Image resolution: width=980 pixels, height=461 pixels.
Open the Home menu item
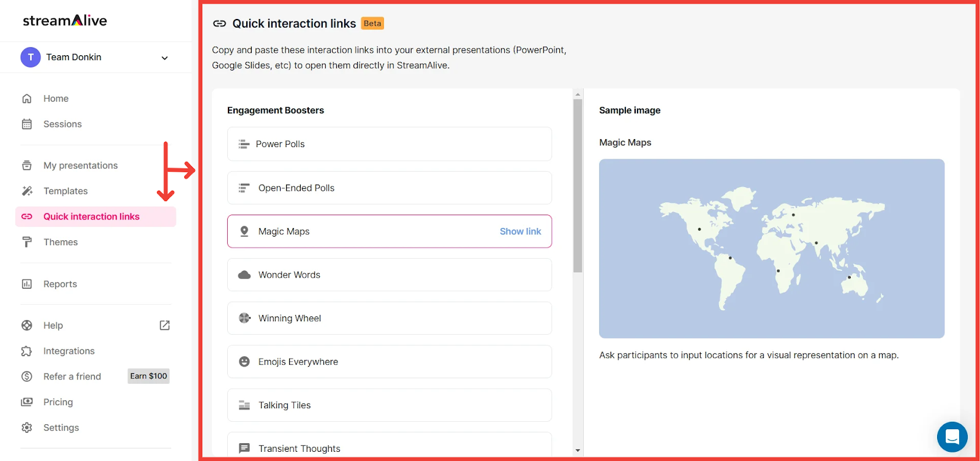click(56, 99)
